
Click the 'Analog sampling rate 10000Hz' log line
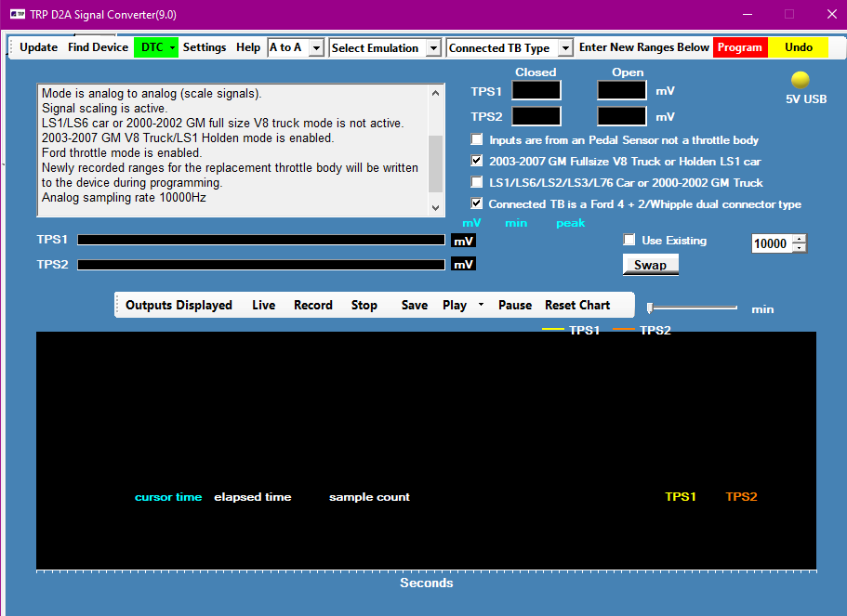(124, 198)
